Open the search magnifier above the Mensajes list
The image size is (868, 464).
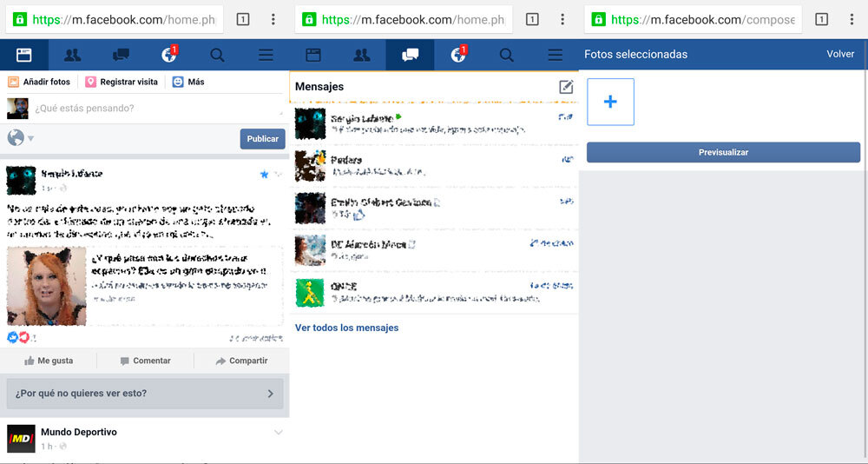point(507,55)
